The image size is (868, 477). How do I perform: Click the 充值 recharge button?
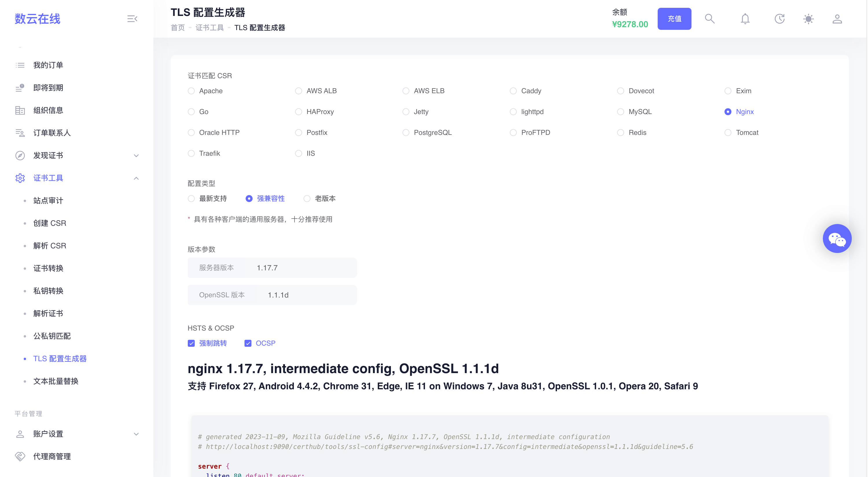(x=674, y=19)
